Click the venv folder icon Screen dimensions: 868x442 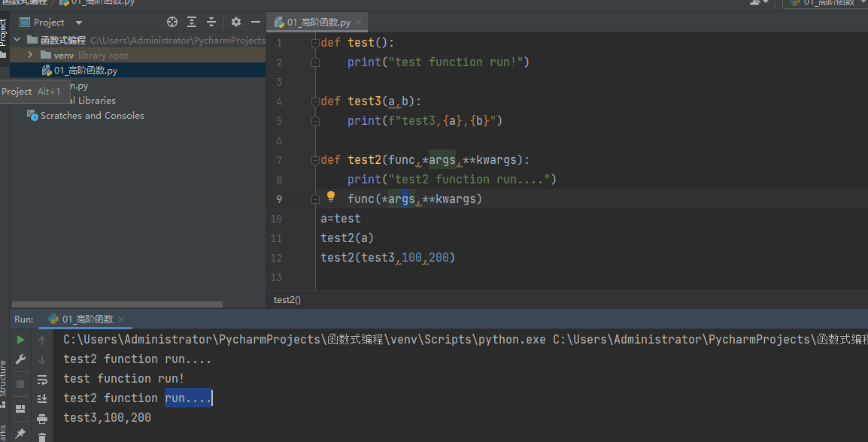pyautogui.click(x=46, y=56)
